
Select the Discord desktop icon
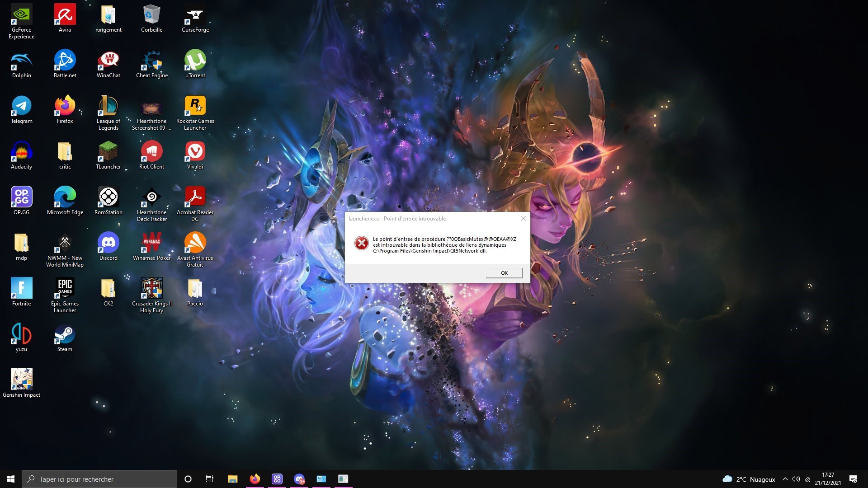[108, 243]
